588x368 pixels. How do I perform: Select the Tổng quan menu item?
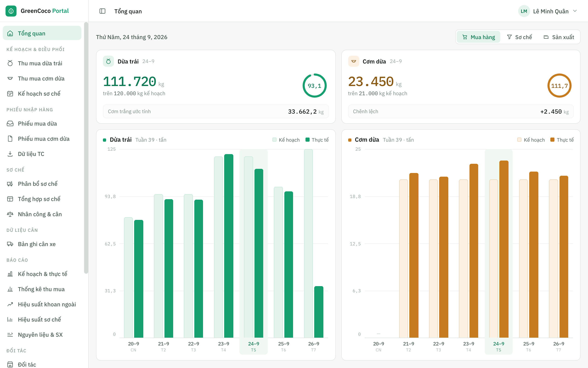click(42, 33)
